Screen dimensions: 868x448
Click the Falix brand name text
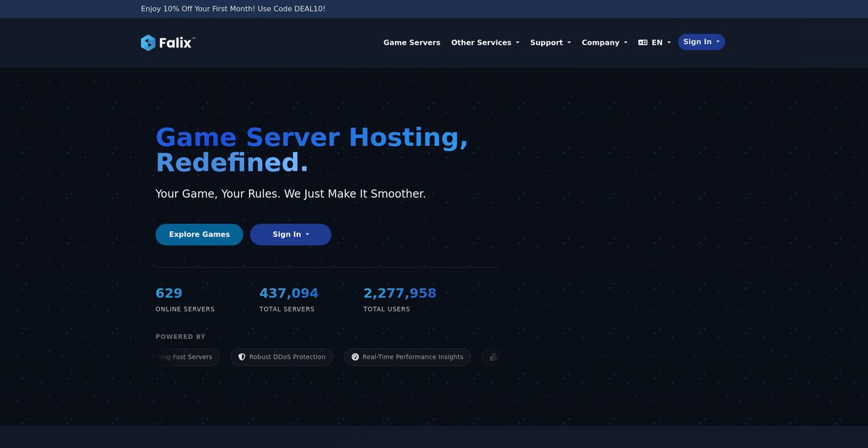pyautogui.click(x=176, y=43)
